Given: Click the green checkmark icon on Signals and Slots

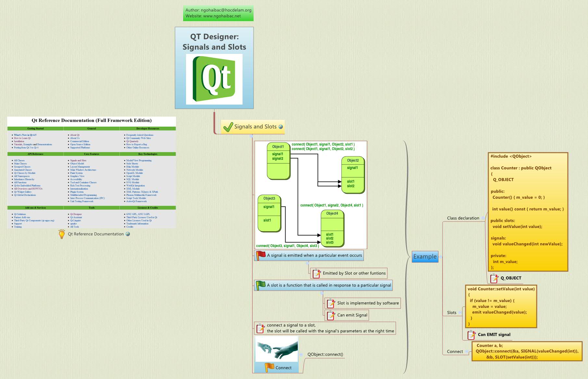Looking at the screenshot, I should tap(228, 126).
